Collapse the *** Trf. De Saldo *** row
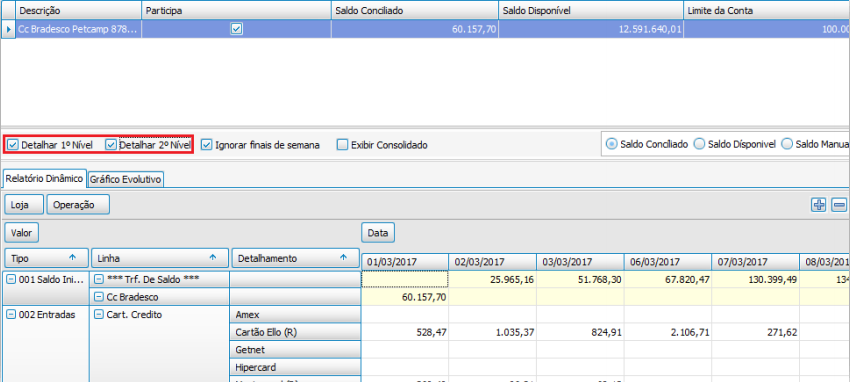850x382 pixels. pos(98,280)
